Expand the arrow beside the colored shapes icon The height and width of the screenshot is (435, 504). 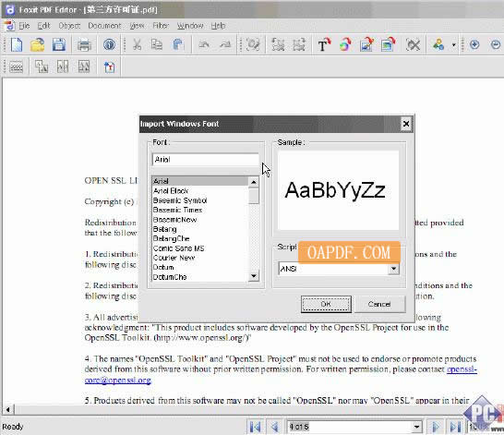tap(454, 45)
